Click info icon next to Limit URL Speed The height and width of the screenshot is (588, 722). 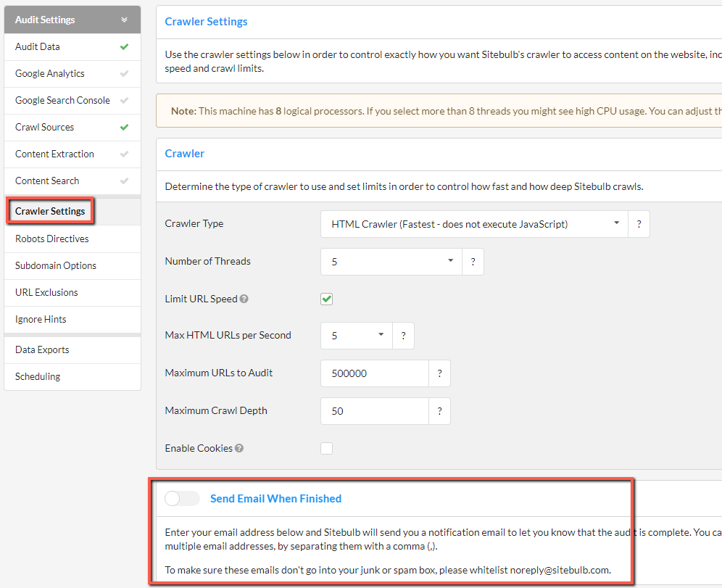coord(244,299)
